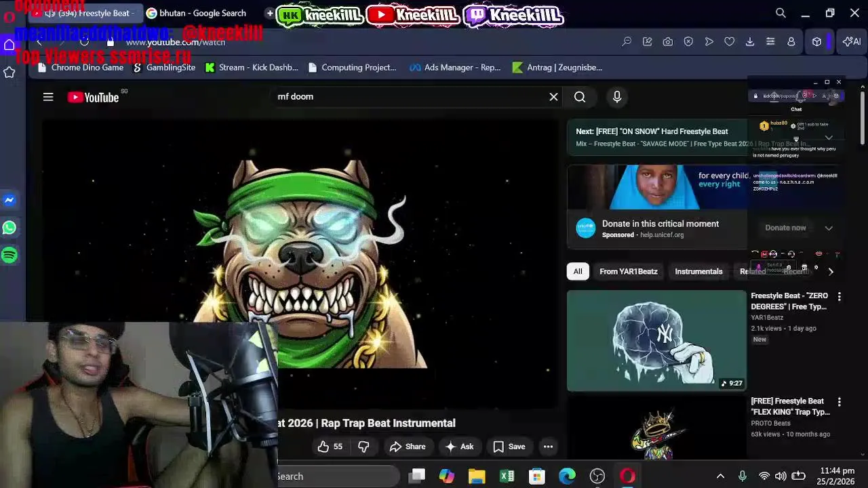Switch to bhutan Google Search tab
The height and width of the screenshot is (488, 868).
pos(202,13)
